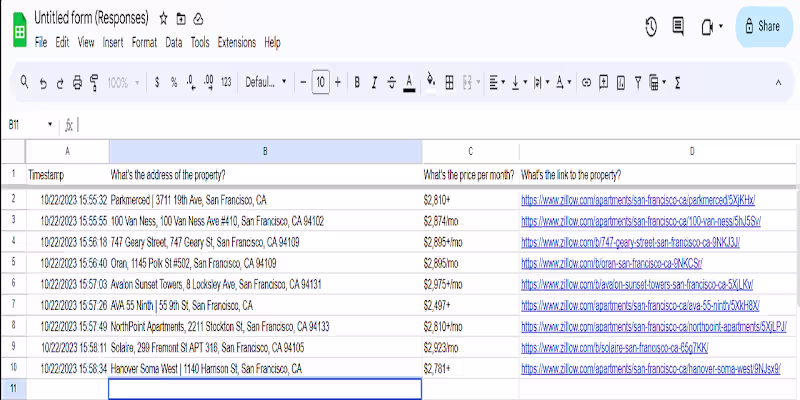
Task: Decrease decimal places
Action: 191,83
